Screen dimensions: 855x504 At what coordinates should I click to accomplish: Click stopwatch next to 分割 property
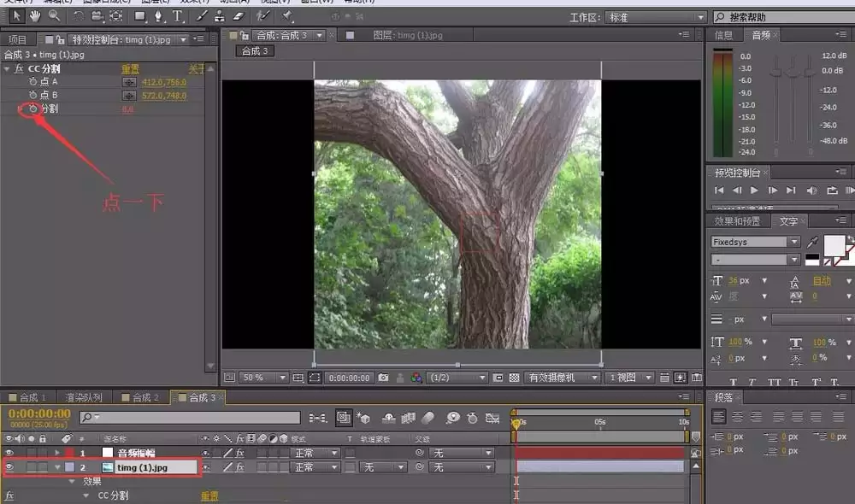click(x=33, y=108)
